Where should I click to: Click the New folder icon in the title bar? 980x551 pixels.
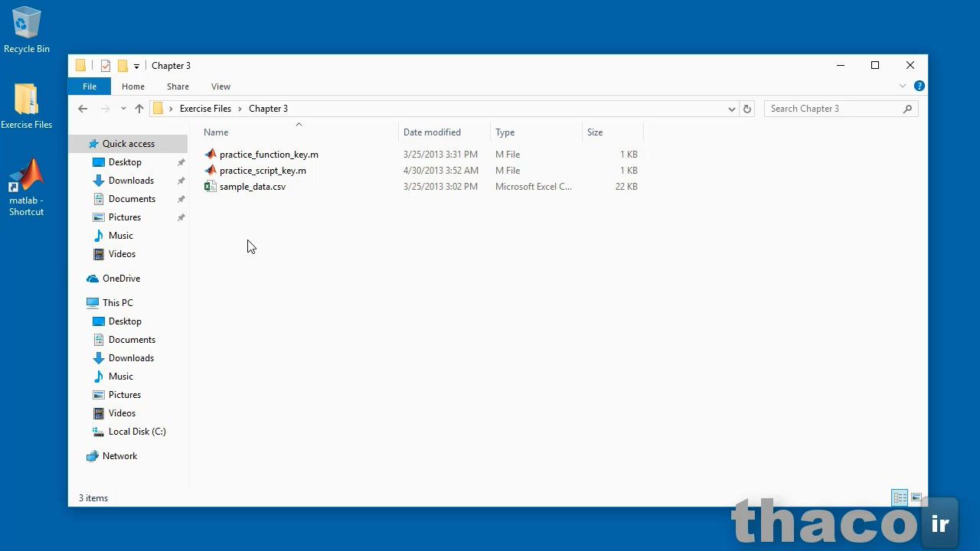122,66
